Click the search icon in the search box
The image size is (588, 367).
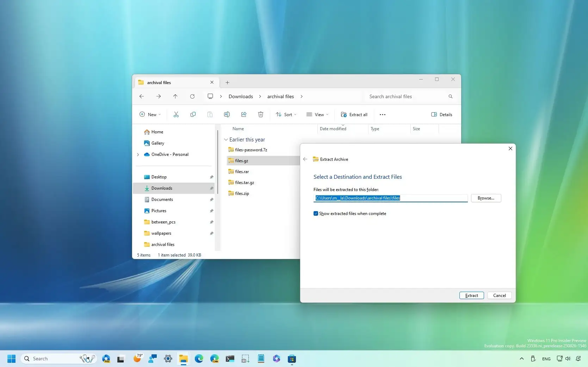450,96
